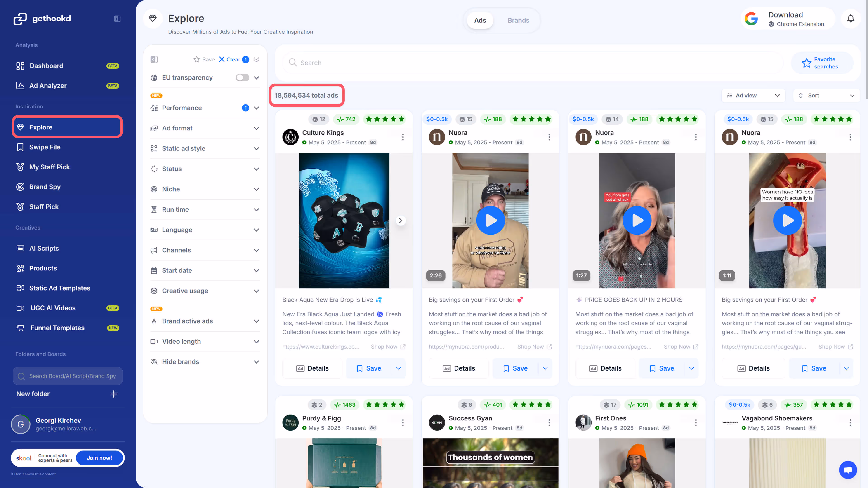Play the 2:26 Nuora video
The width and height of the screenshot is (868, 488).
click(x=490, y=221)
